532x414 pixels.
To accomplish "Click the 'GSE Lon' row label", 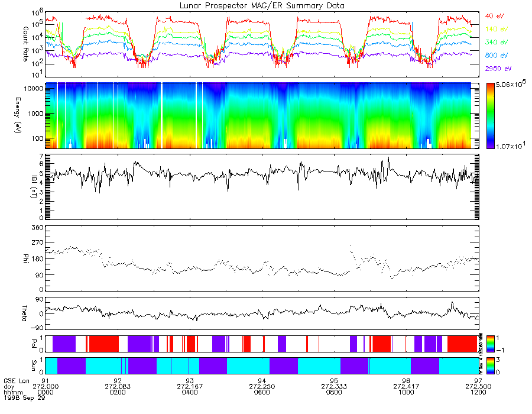I will click(17, 381).
